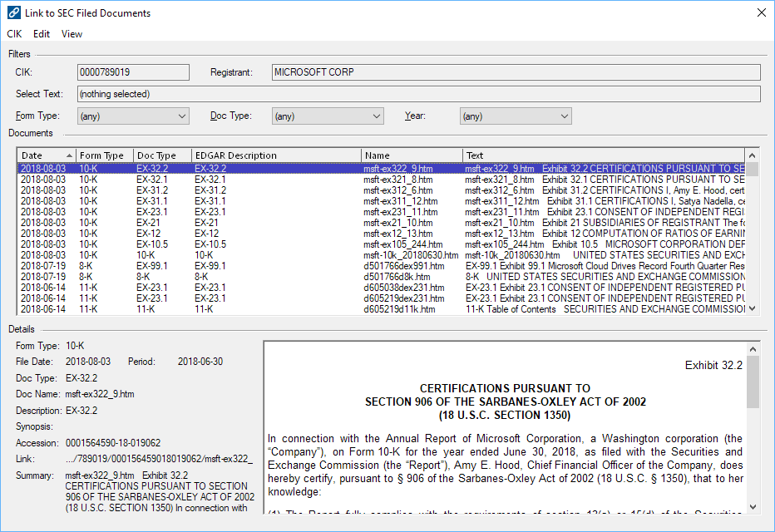Sort by the Name column header

(412, 155)
